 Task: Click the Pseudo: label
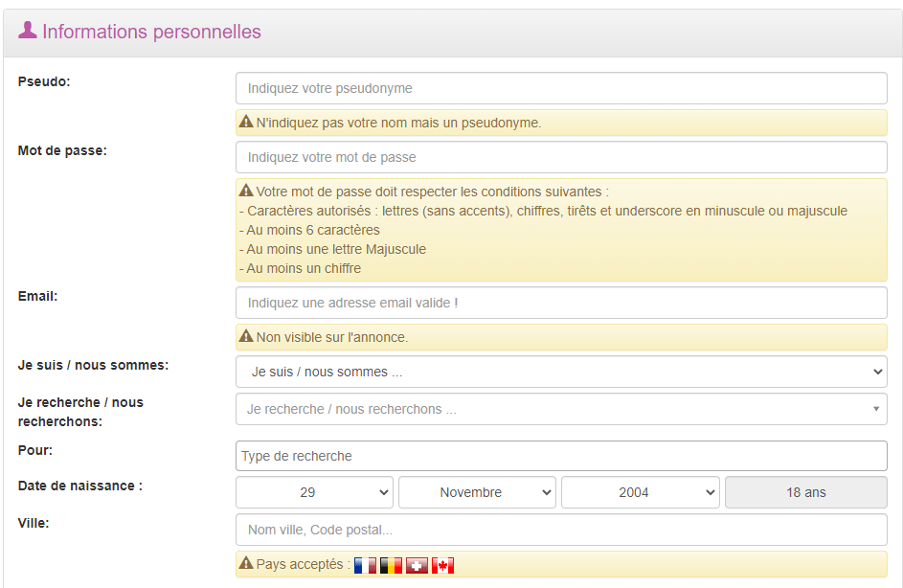pos(44,81)
